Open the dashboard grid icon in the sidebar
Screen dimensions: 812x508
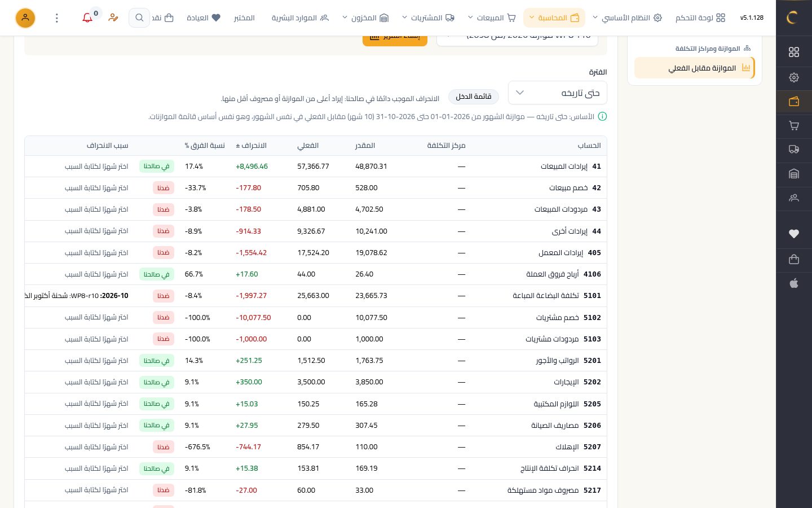click(794, 52)
